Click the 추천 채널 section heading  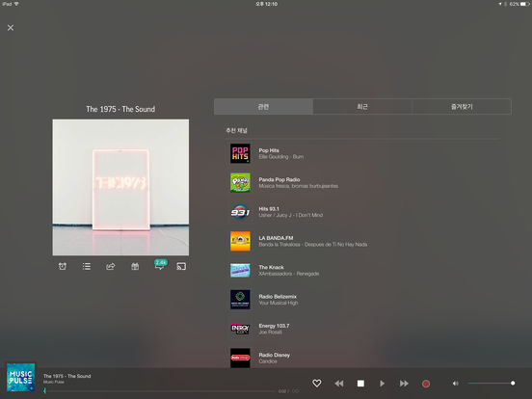(x=236, y=130)
